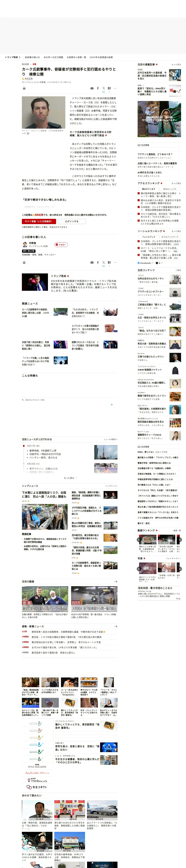Viewport: 186px width, 868px height.
Task: Open 先生コネクト logo link
Action: [37, 787]
